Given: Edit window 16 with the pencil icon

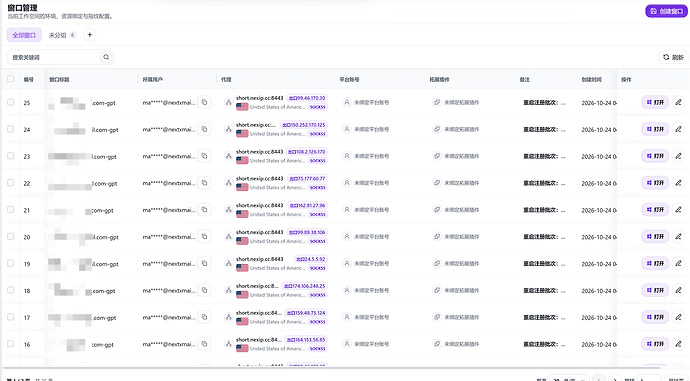Looking at the screenshot, I should pos(679,344).
